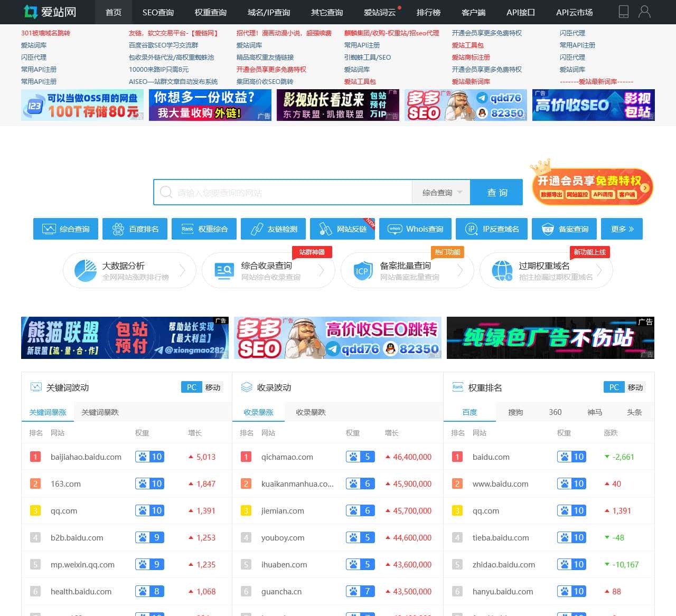The height and width of the screenshot is (616, 676).
Task: Click the ICP shield icon for 备案批量查询
Action: coord(362,271)
